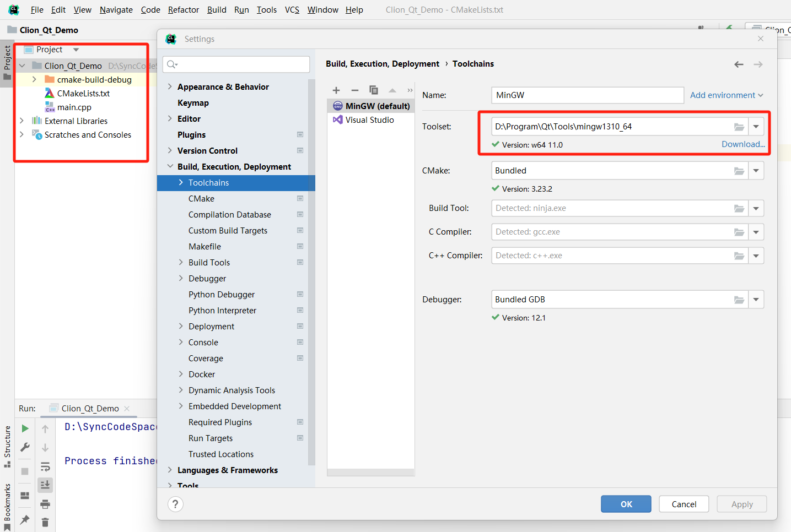Open the VCS menu
The height and width of the screenshot is (532, 791).
pyautogui.click(x=292, y=10)
